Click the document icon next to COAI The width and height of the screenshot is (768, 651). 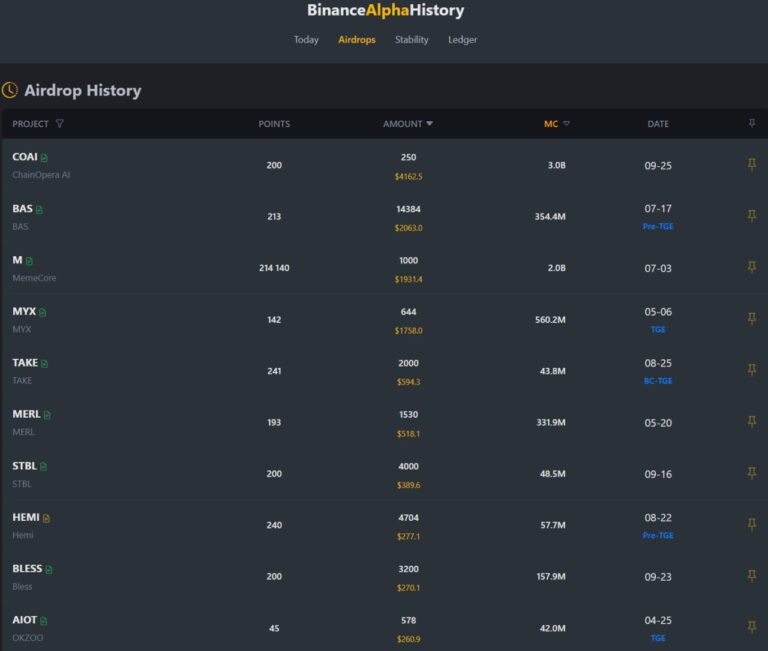(45, 158)
